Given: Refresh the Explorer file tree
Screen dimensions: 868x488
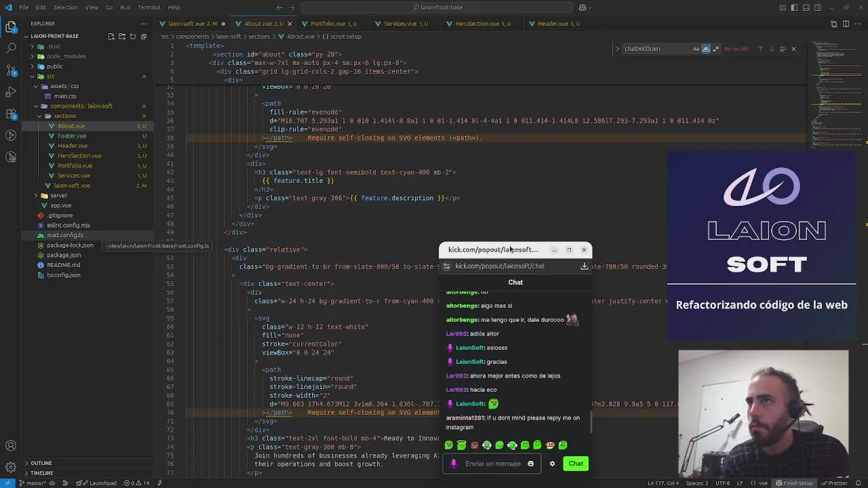Looking at the screenshot, I should [133, 37].
